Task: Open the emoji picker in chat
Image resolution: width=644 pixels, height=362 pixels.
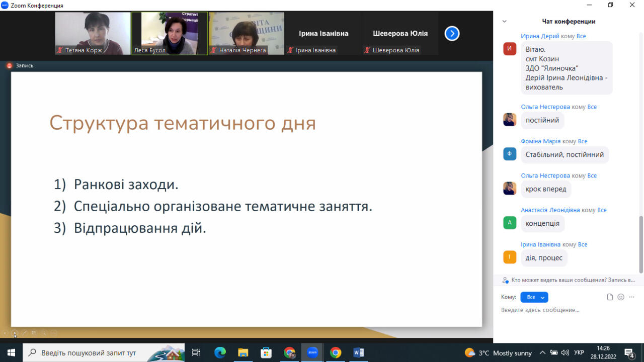Action: click(x=621, y=297)
